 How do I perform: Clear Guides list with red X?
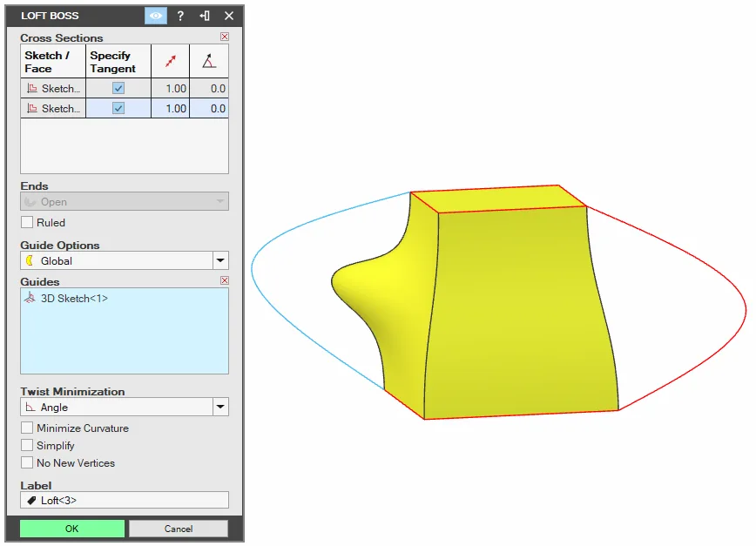225,280
